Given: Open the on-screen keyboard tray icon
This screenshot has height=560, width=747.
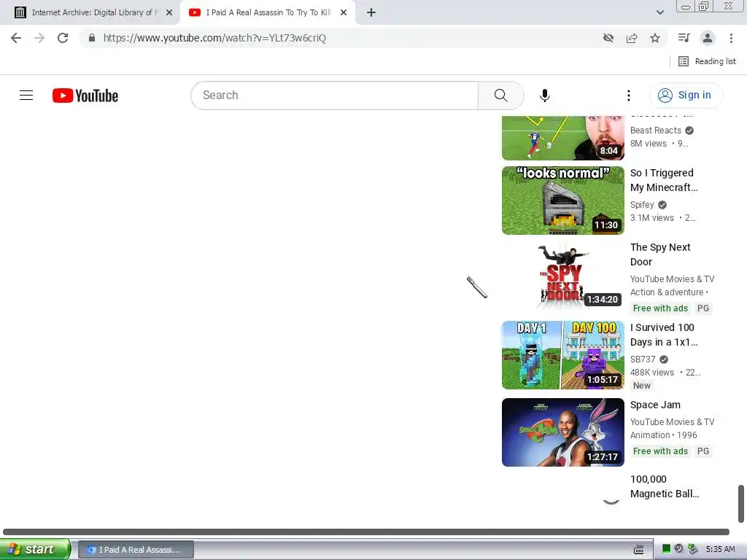Looking at the screenshot, I should coord(639,550).
